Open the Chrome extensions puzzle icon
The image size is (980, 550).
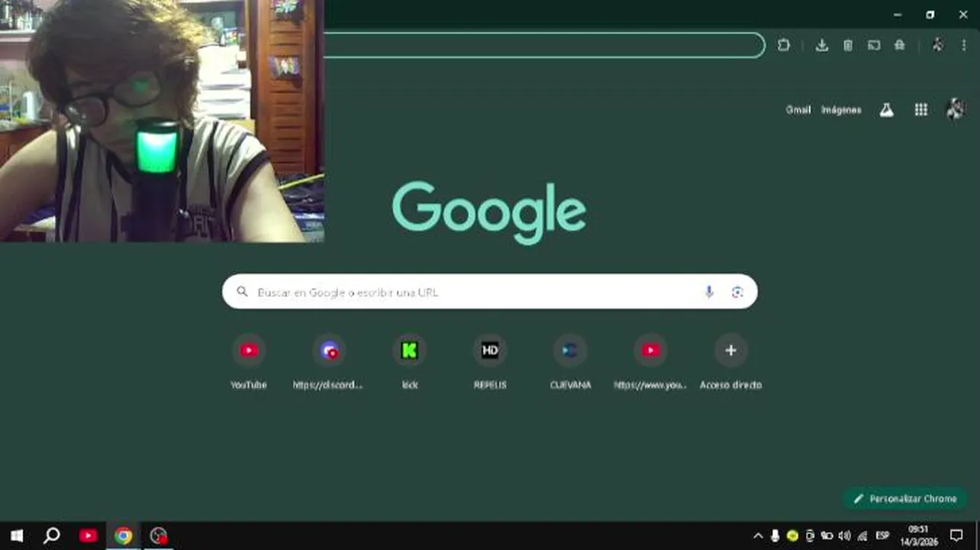[x=784, y=45]
